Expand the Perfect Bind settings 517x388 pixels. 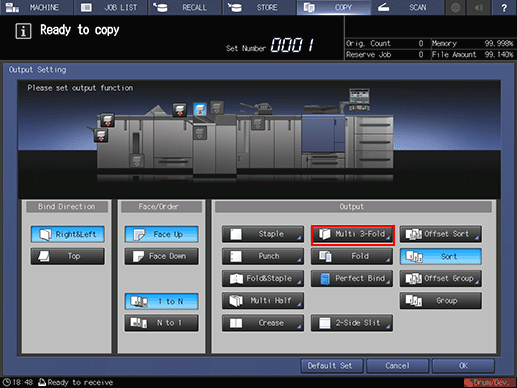352,278
